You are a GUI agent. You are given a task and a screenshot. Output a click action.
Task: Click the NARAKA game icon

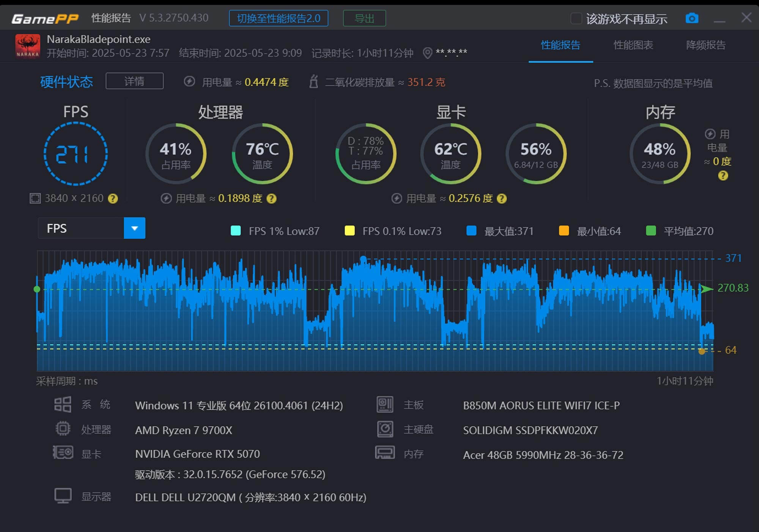coord(27,46)
